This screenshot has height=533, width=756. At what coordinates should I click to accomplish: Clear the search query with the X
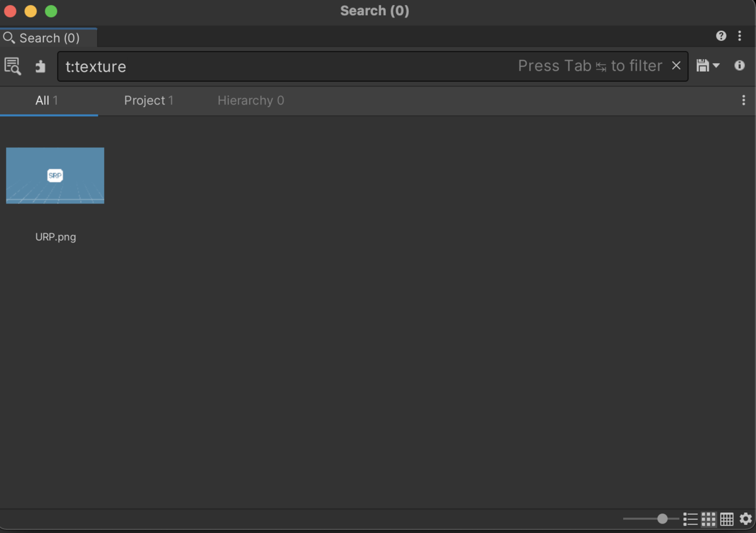coord(676,66)
